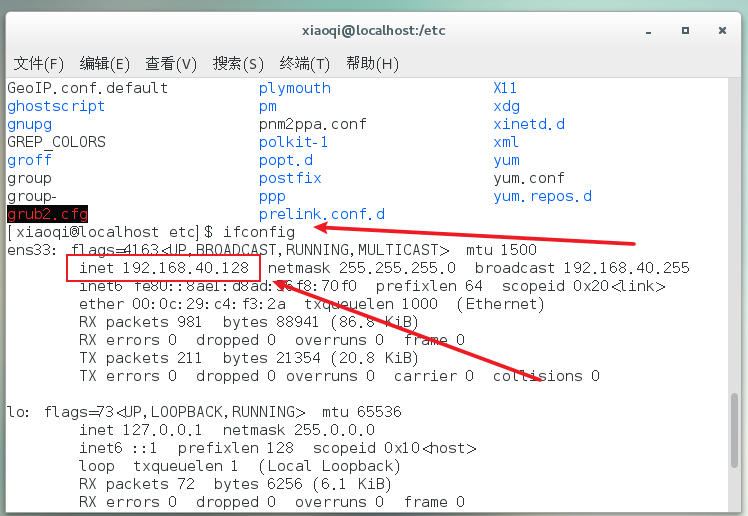
Task: Click the window title xiaoqi@localhost:/etc
Action: click(x=374, y=31)
